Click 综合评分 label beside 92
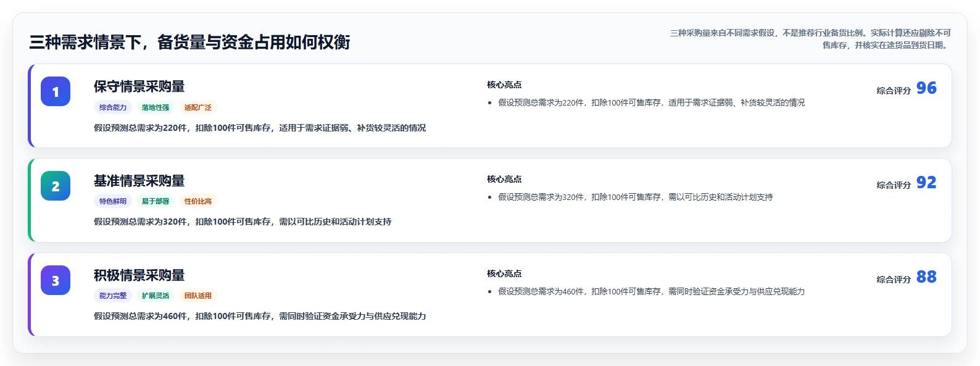 pos(894,185)
